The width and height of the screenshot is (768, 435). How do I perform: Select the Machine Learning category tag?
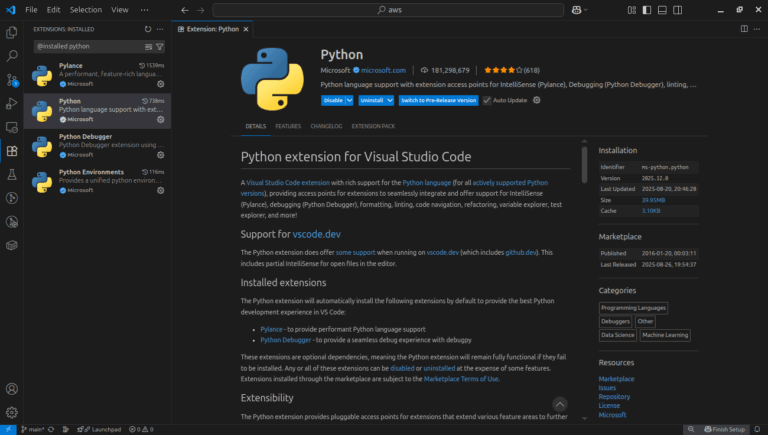click(665, 335)
